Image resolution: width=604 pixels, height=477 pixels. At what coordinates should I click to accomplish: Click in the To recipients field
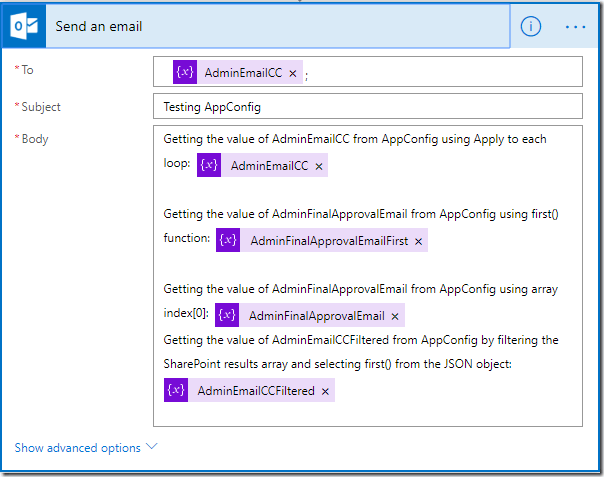click(440, 72)
